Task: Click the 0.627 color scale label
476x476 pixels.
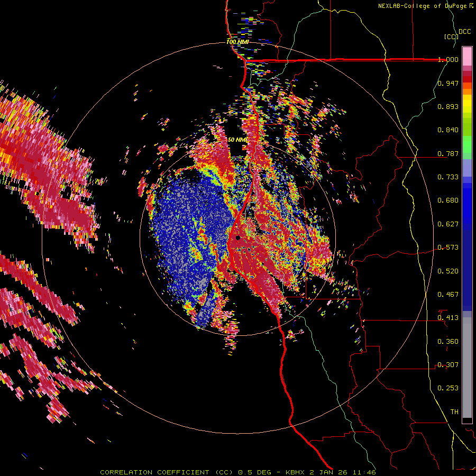Action: pyautogui.click(x=448, y=224)
